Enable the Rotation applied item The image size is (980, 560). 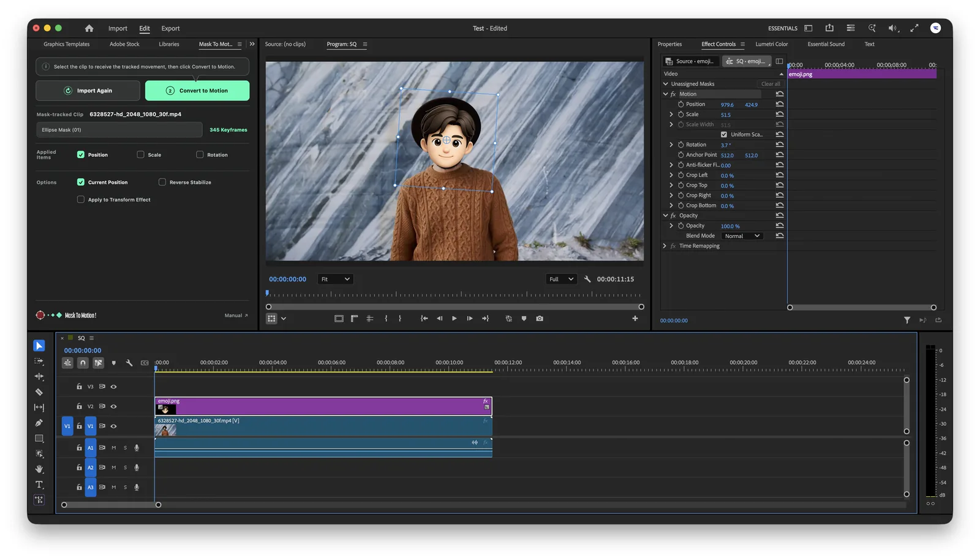tap(200, 155)
